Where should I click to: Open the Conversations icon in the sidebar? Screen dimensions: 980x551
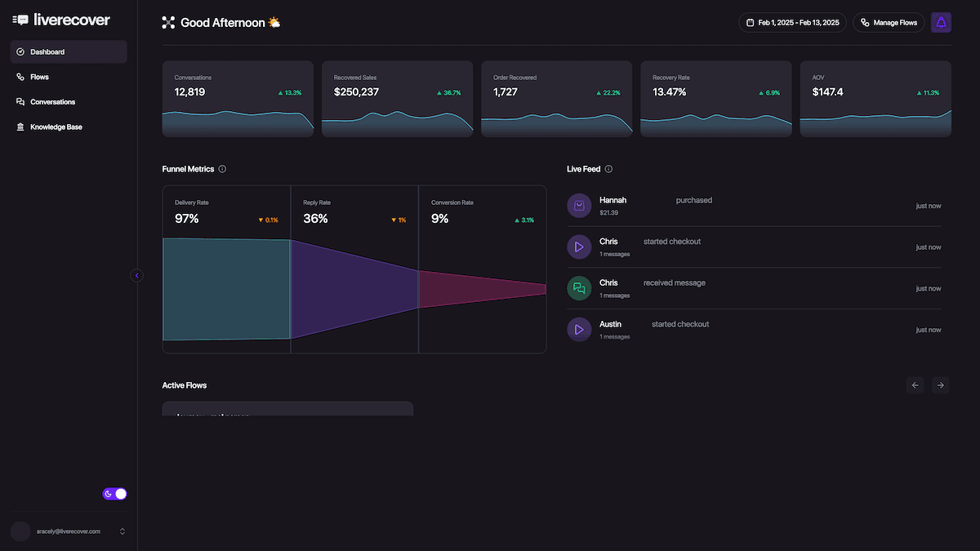(x=20, y=101)
